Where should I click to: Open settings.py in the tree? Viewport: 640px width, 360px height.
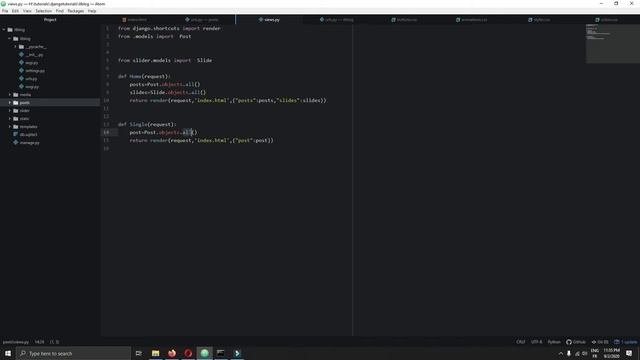(35, 71)
